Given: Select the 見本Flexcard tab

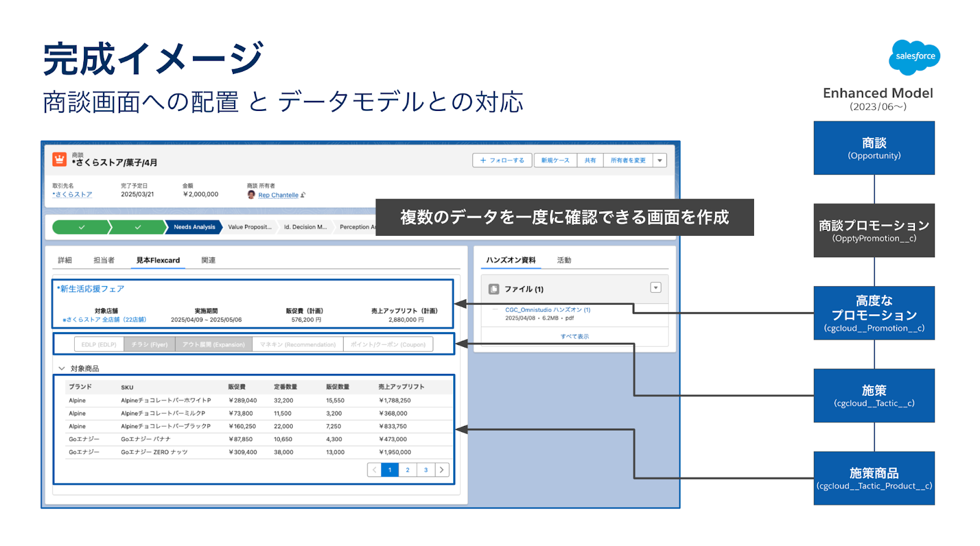Looking at the screenshot, I should (158, 260).
